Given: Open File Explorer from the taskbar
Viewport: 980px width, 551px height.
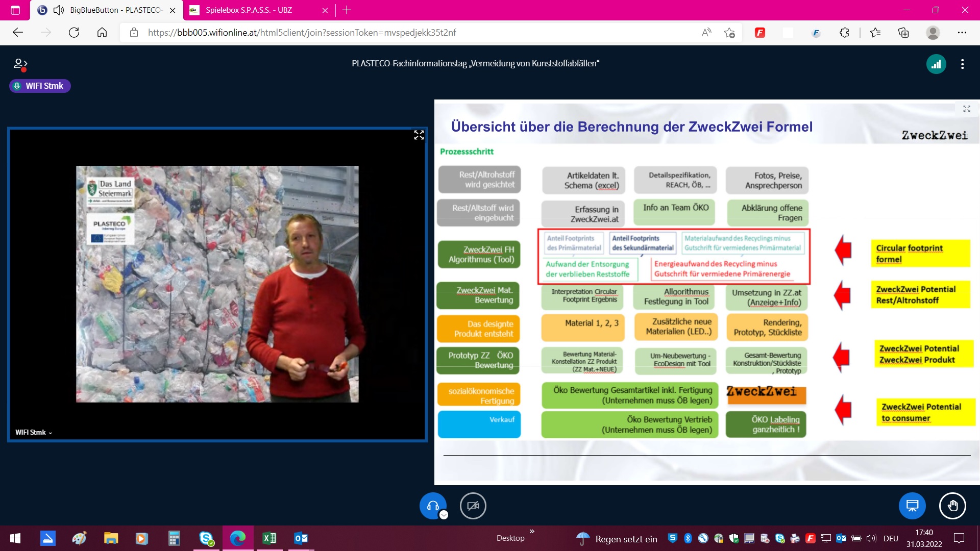Looking at the screenshot, I should pos(111,538).
